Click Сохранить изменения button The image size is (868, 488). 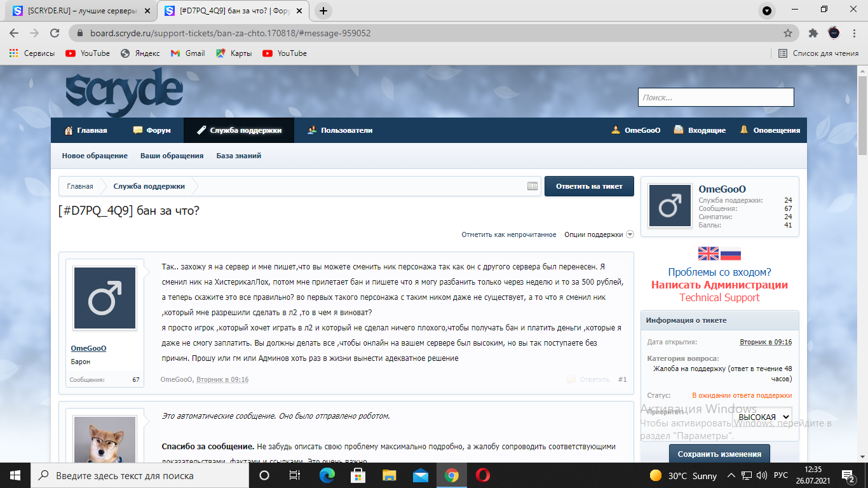[x=719, y=454]
